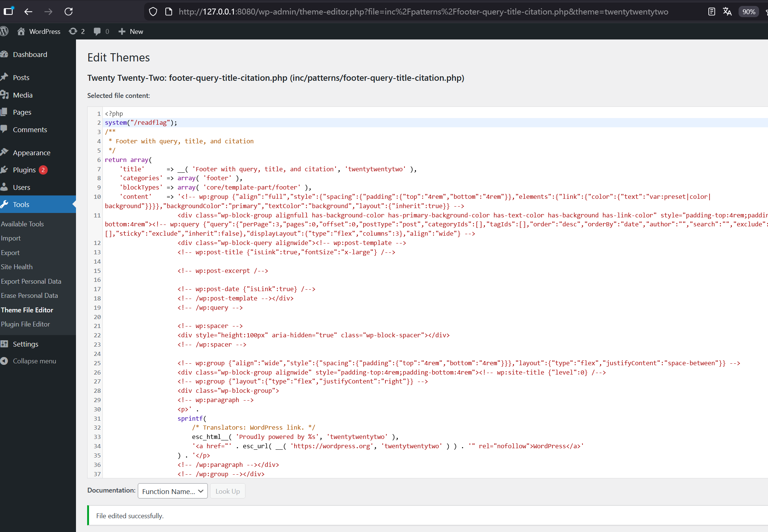Open the Dashboard menu item

click(30, 54)
